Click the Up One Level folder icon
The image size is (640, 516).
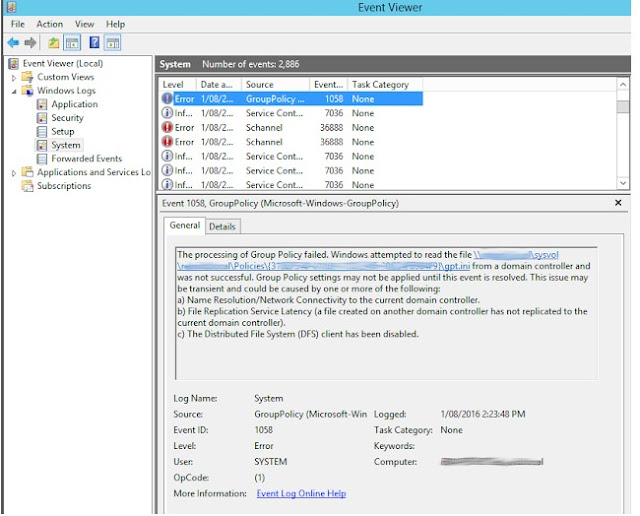pyautogui.click(x=52, y=43)
